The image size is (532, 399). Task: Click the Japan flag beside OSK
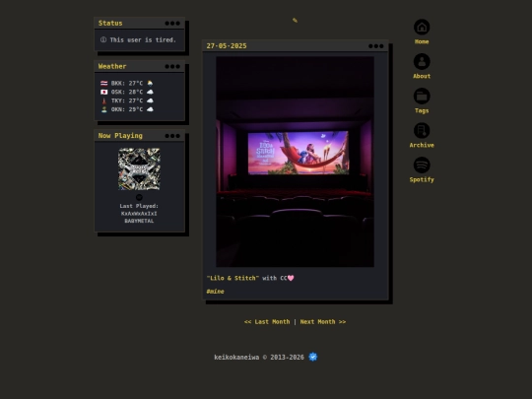[104, 92]
